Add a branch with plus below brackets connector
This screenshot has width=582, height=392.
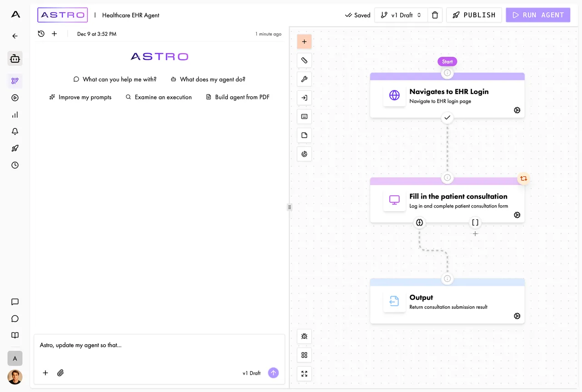(475, 233)
